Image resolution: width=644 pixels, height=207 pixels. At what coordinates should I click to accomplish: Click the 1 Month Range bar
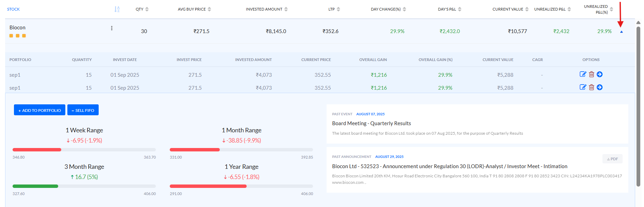click(x=241, y=150)
